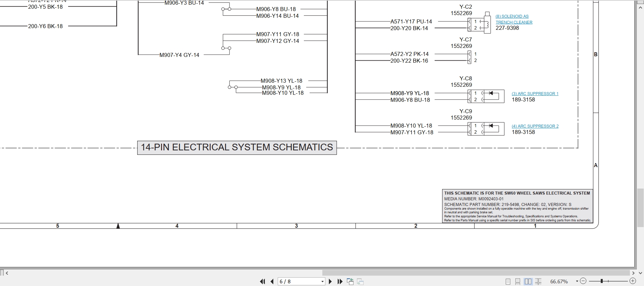Click the connector label Y-C8

tap(466, 78)
